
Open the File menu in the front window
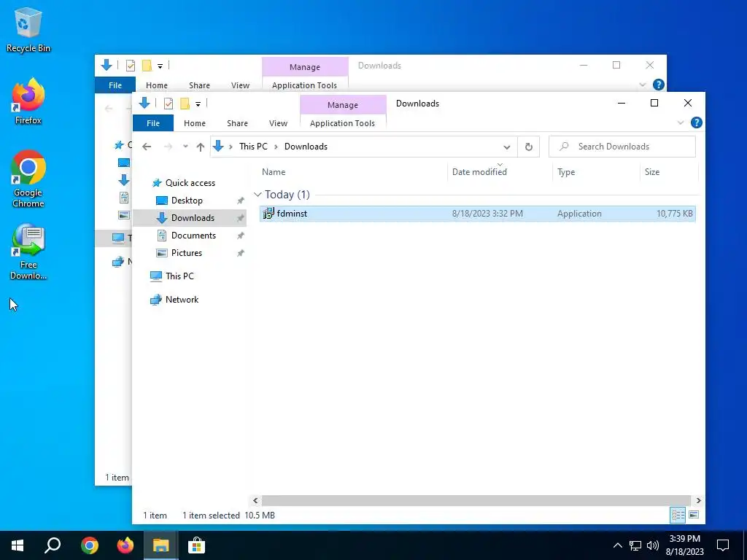tap(153, 122)
